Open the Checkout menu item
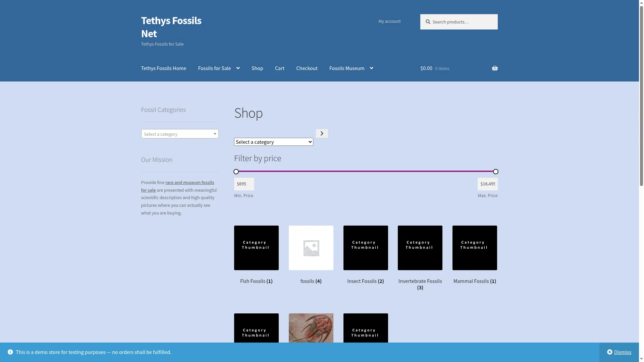Screen dimensions: 644x362 (307, 68)
